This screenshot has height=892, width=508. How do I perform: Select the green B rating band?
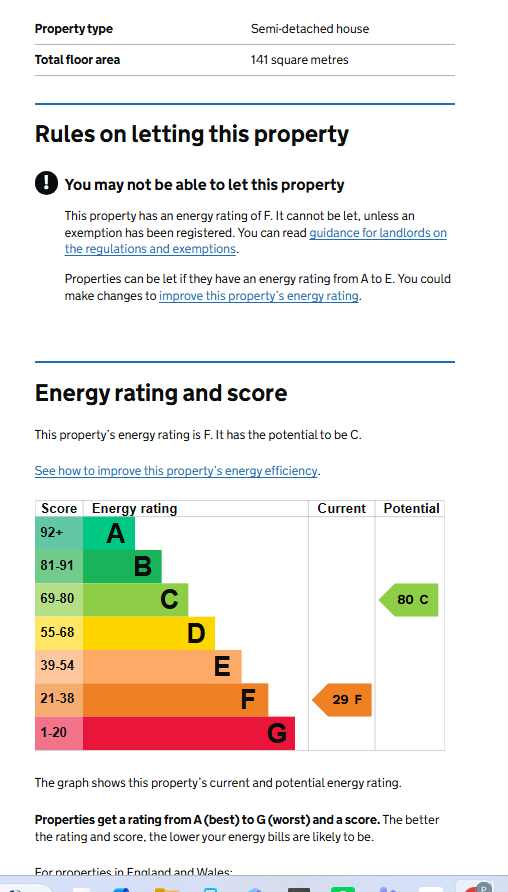[x=122, y=567]
